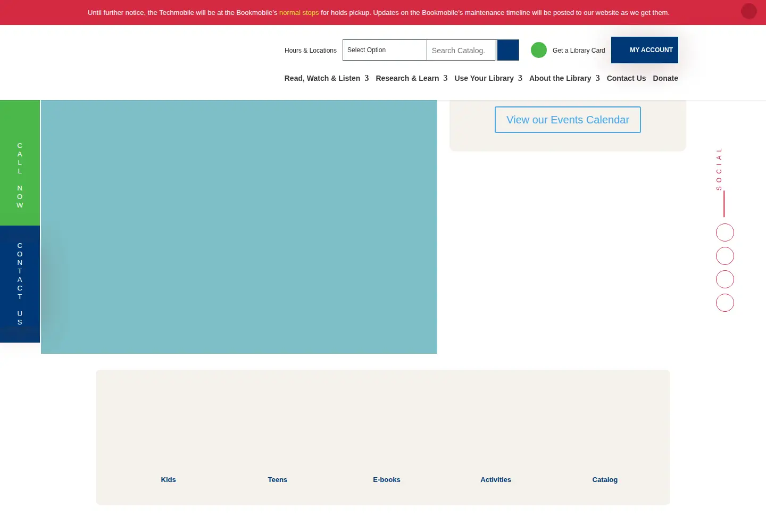Open the first social media circle icon
Viewport: 766px width, 532px height.
[725, 232]
